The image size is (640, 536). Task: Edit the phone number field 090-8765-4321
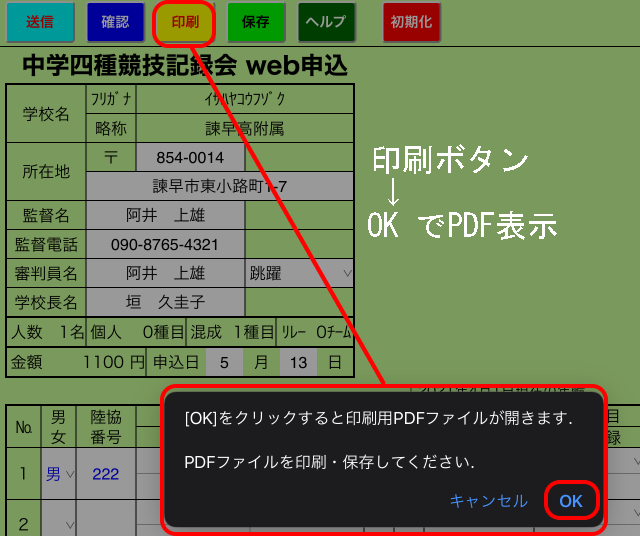[x=165, y=244]
